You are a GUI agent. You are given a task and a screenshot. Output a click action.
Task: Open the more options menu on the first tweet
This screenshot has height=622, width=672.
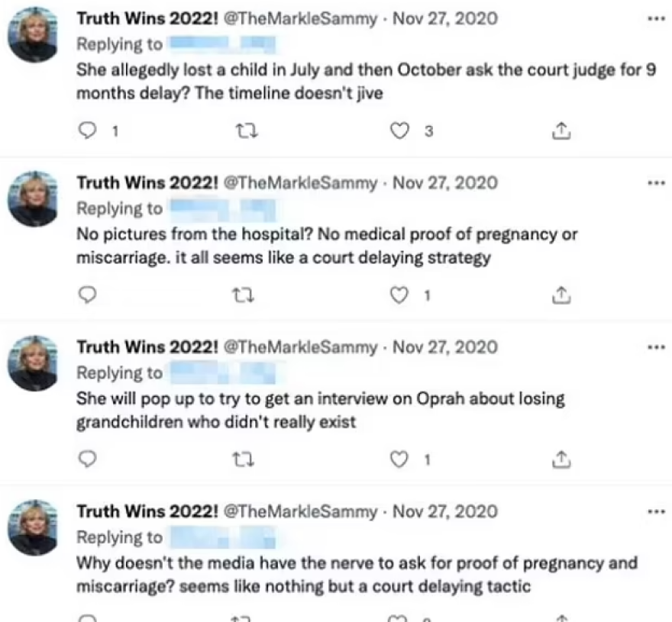tap(655, 18)
